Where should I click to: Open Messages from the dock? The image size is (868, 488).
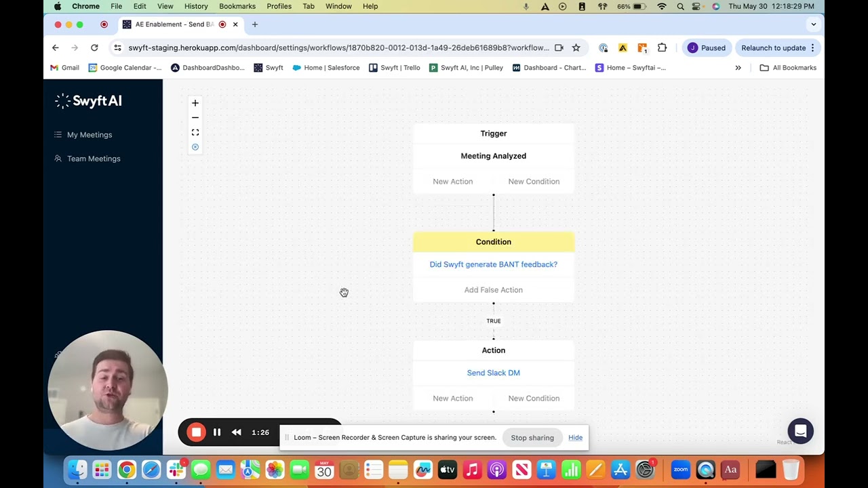point(201,469)
